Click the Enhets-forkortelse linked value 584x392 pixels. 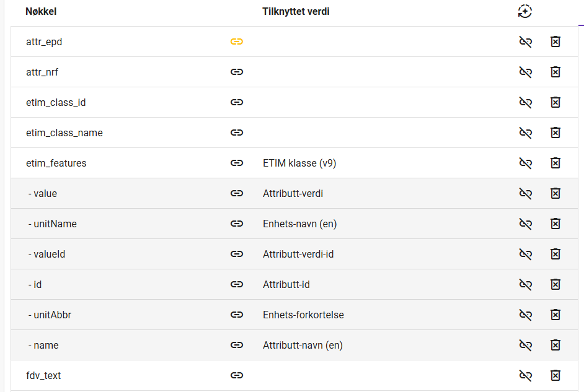pos(303,315)
